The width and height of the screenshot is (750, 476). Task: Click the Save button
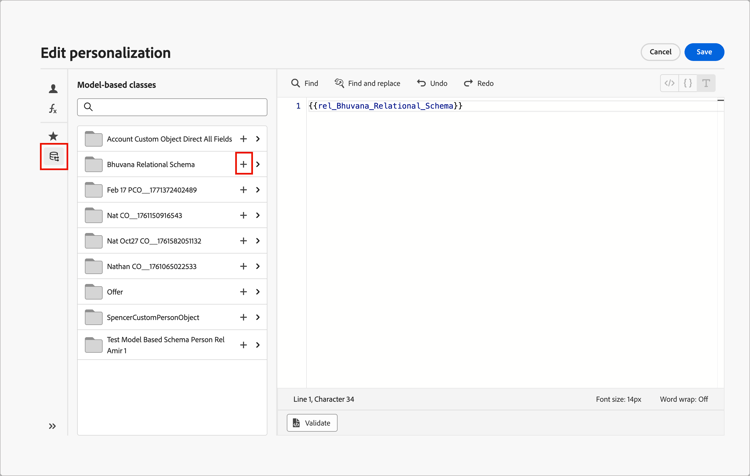[x=704, y=52]
